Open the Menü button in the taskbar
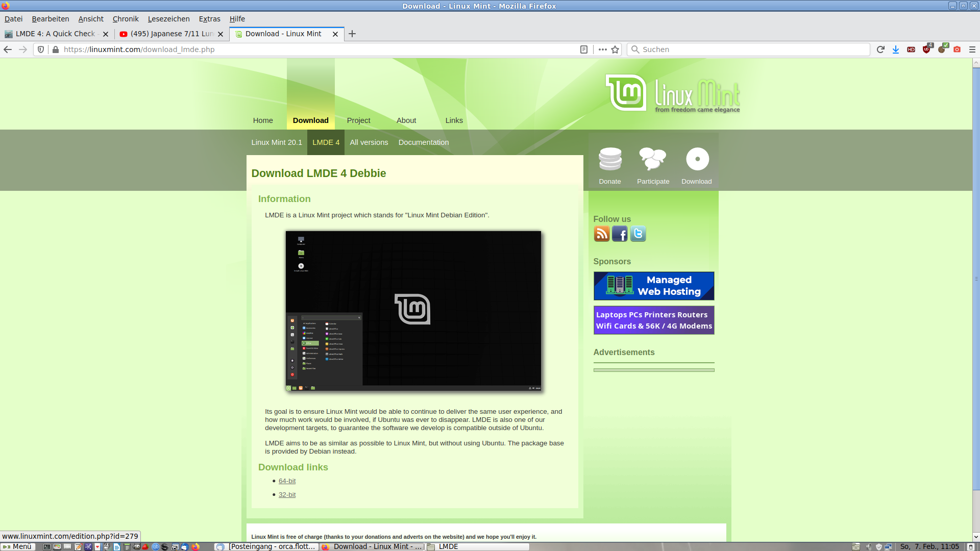 pos(17,546)
